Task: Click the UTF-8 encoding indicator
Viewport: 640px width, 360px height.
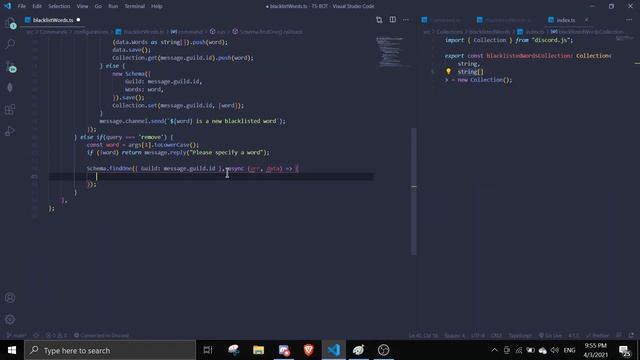Action: click(478, 336)
